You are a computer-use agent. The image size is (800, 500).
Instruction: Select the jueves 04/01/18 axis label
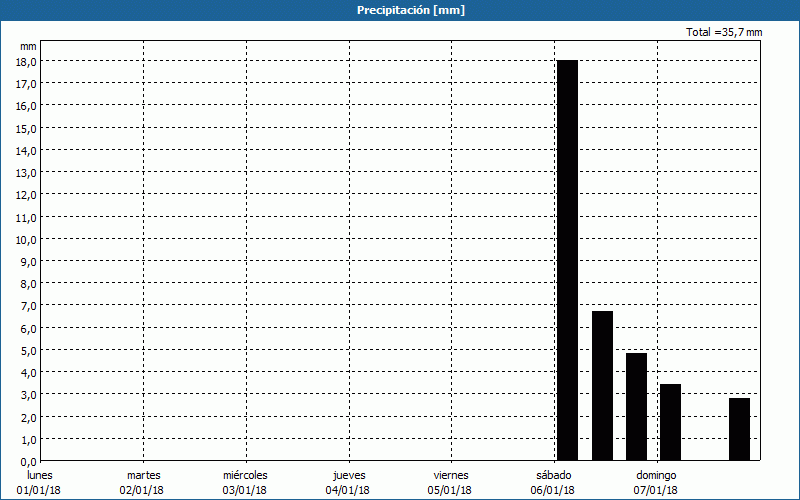[x=348, y=482]
